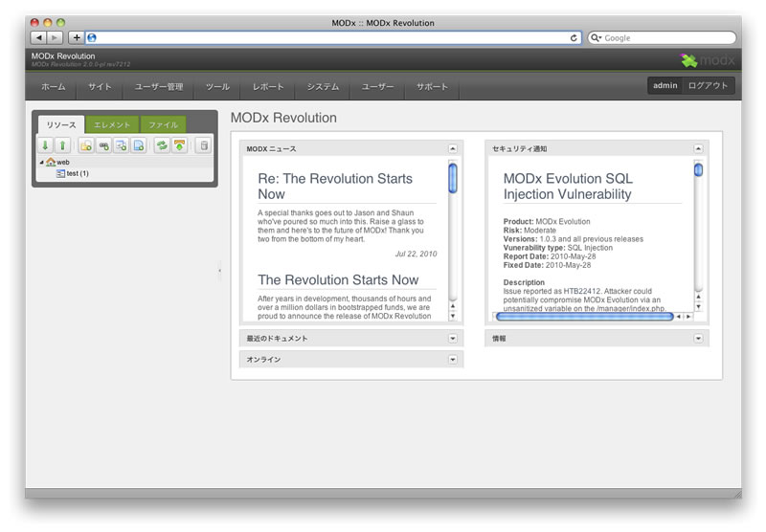
Task: Click the refresh tree green arrows icon
Action: tap(162, 145)
